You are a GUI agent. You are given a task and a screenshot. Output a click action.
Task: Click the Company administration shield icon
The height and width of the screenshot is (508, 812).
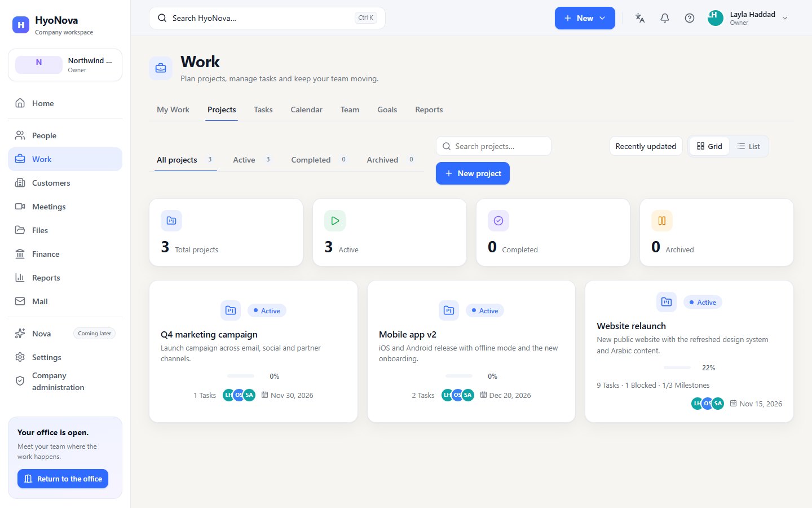click(x=20, y=381)
